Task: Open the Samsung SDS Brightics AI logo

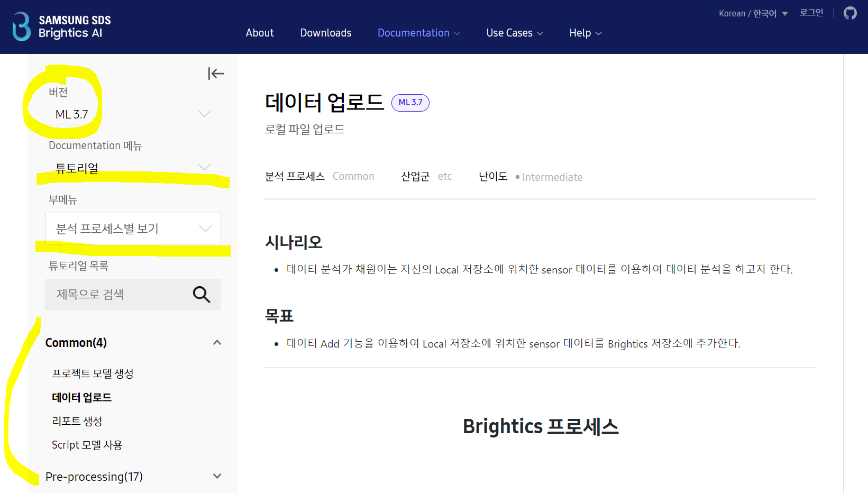Action: 61,26
